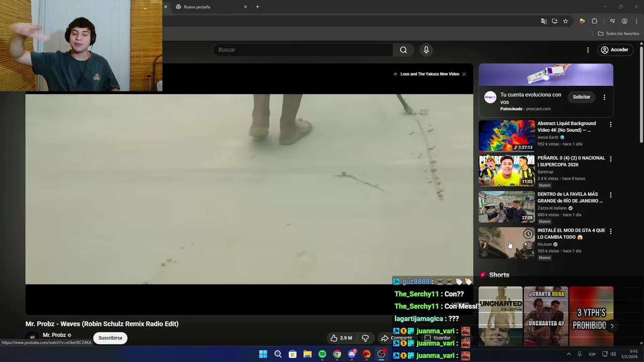Open prexcard.com sponsored link
This screenshot has width=644, height=362.
coord(537,109)
